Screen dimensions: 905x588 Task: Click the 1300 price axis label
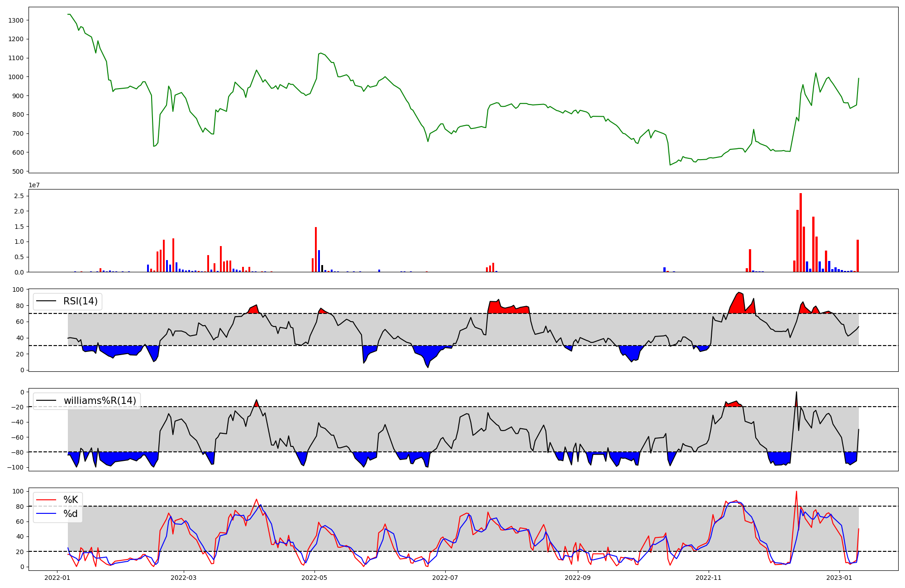[x=16, y=20]
